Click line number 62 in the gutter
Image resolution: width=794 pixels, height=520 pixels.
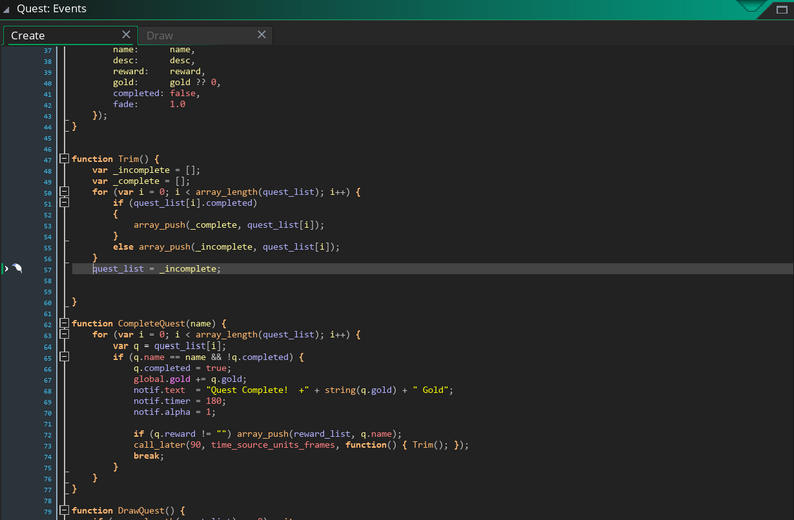pyautogui.click(x=47, y=325)
